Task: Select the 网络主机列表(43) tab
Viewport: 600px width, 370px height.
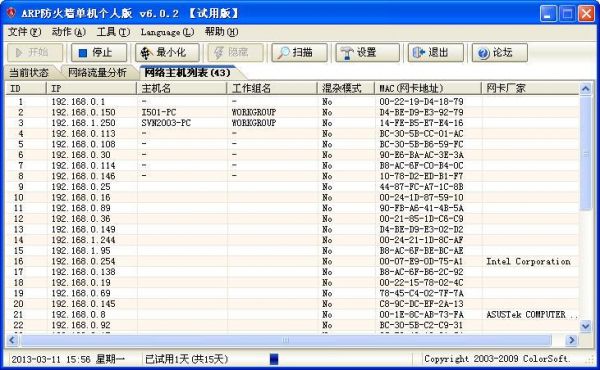Action: [x=188, y=72]
